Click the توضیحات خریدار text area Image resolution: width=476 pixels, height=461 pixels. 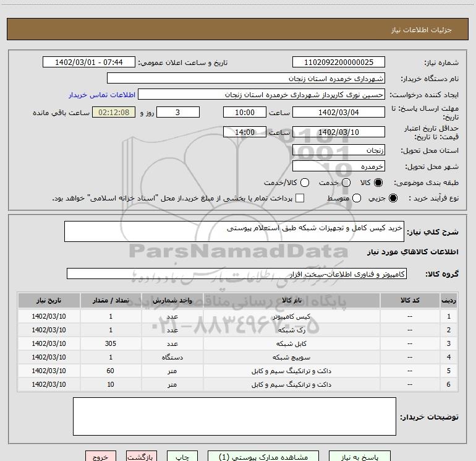point(234,416)
